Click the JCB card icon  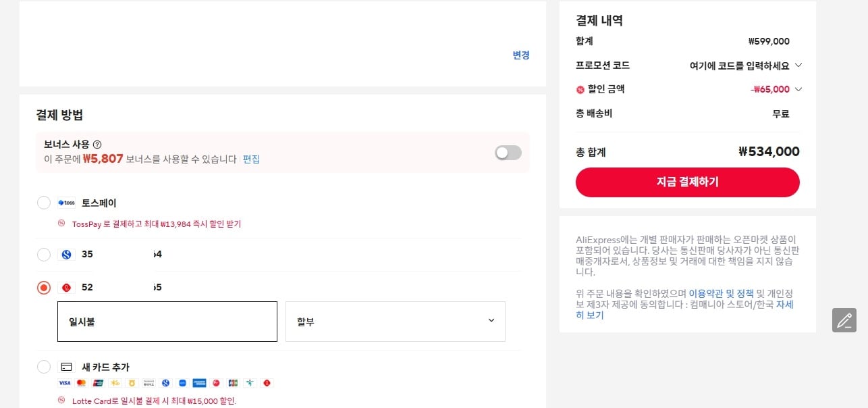point(233,383)
